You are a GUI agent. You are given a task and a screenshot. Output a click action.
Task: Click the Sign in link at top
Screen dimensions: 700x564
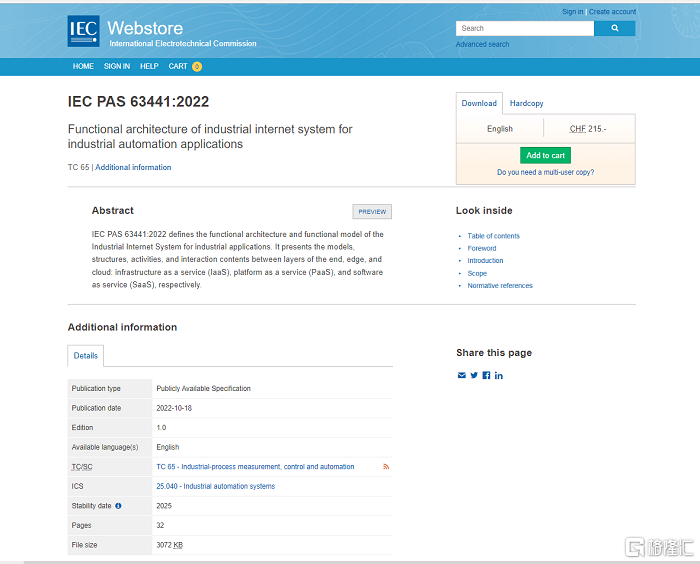[572, 12]
